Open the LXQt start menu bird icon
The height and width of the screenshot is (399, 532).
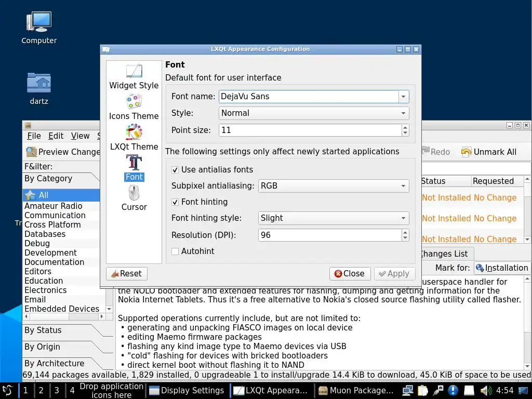pos(7,391)
